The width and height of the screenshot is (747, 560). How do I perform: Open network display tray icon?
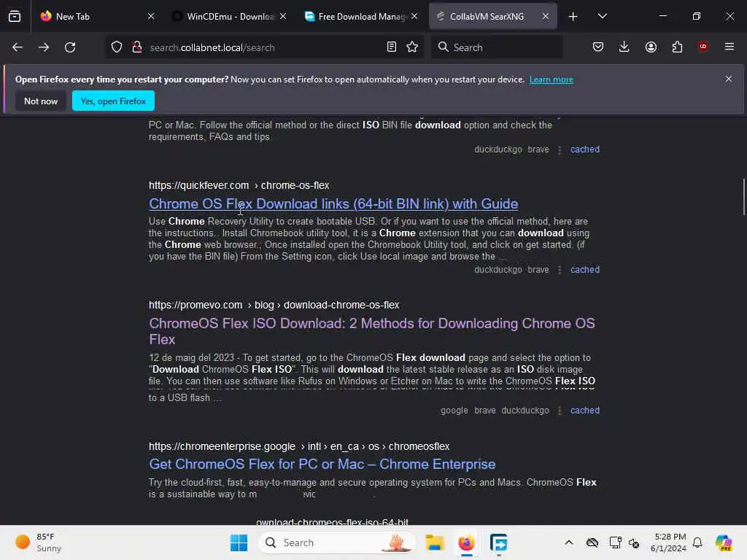click(615, 542)
